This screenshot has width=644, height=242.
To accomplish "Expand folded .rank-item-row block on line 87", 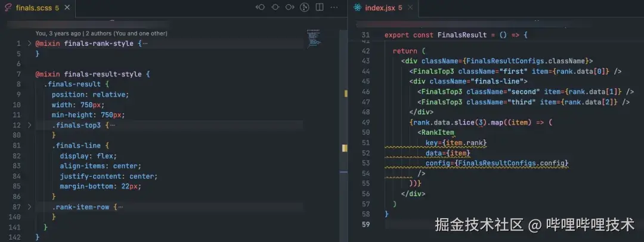I will 29,207.
